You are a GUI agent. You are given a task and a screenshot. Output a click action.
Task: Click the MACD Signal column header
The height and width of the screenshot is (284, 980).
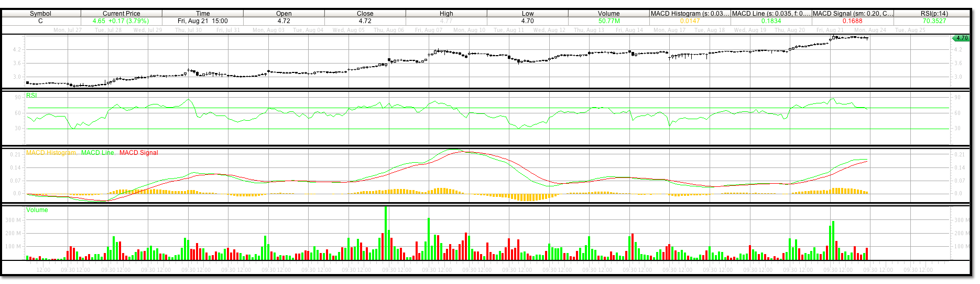point(853,14)
